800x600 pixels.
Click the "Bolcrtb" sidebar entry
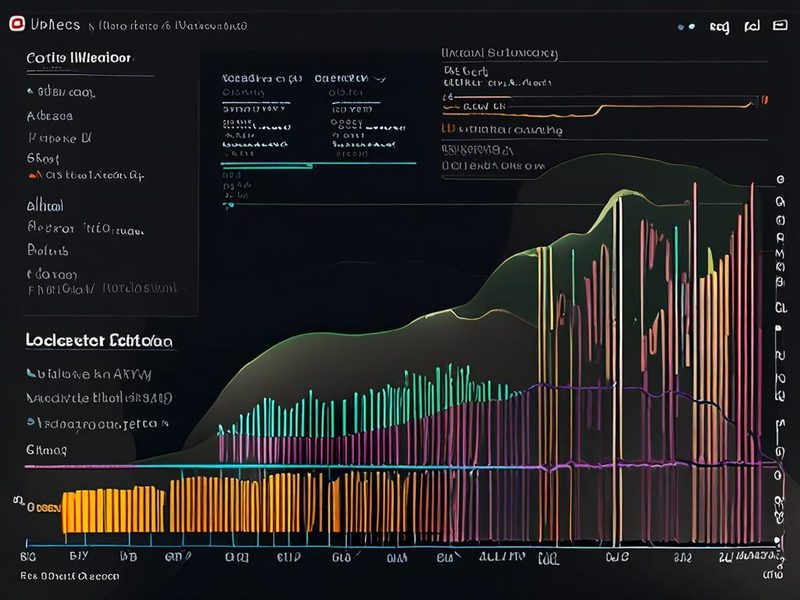pyautogui.click(x=47, y=251)
